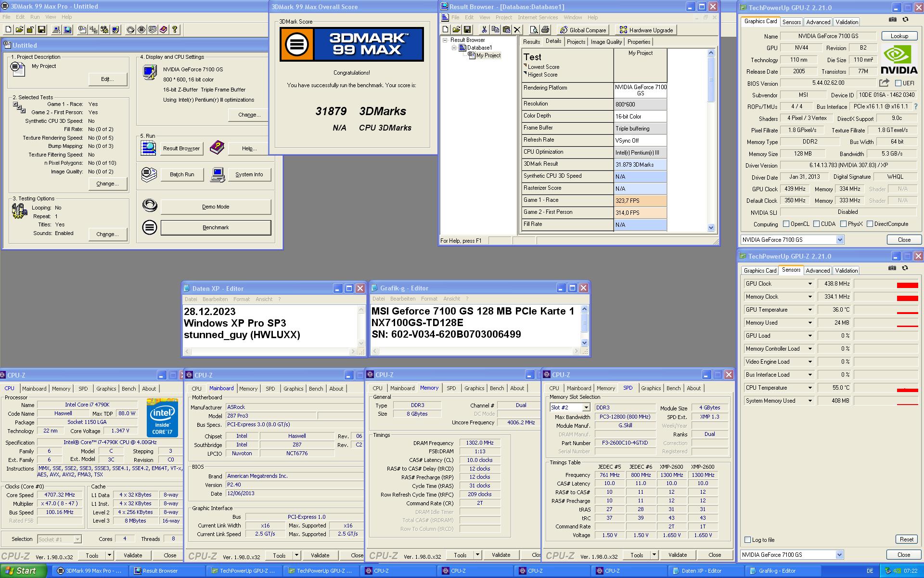Image resolution: width=924 pixels, height=578 pixels.
Task: Click Paste icon in Result Browser toolbar
Action: pyautogui.click(x=506, y=30)
